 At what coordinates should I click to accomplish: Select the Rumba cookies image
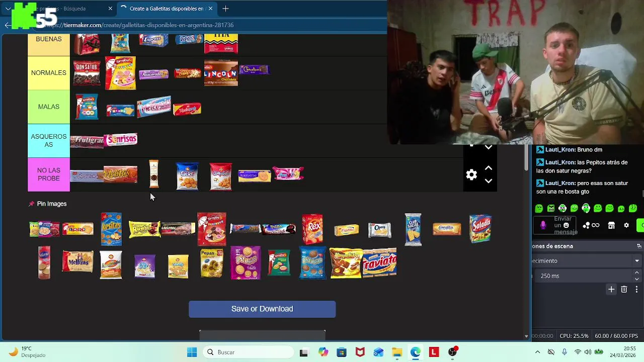point(144,229)
